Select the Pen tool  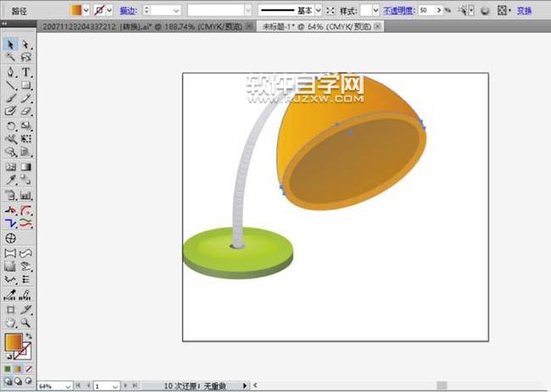click(x=10, y=72)
